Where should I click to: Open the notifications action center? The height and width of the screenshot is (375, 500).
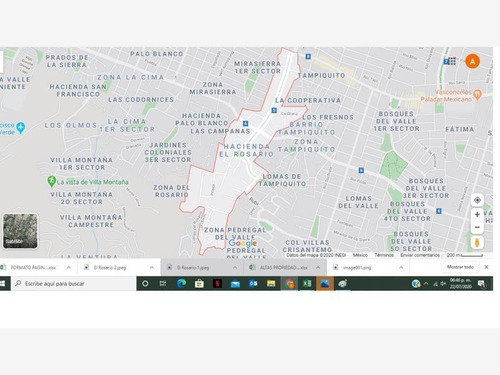482,284
